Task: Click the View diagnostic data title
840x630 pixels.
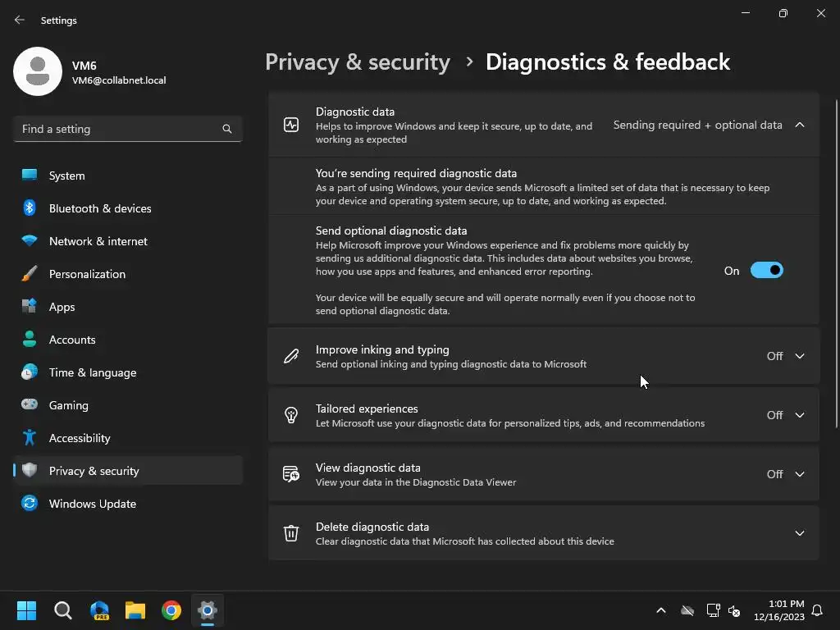Action: pos(367,467)
